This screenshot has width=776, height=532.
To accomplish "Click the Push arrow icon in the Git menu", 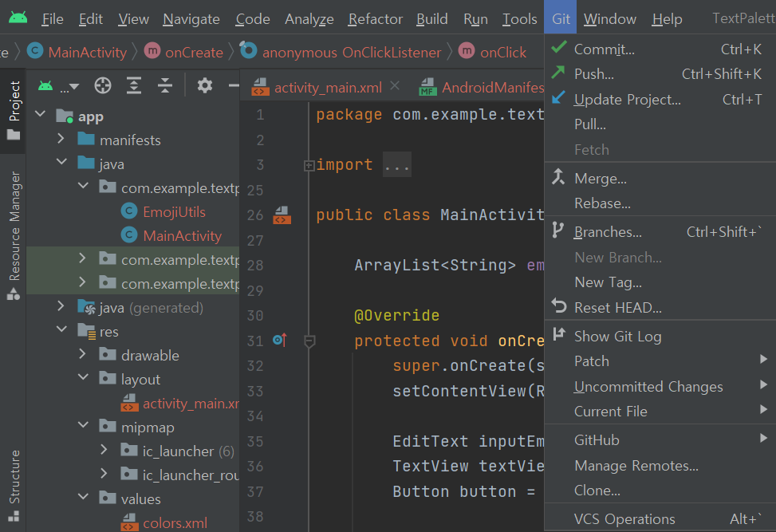I will pyautogui.click(x=558, y=73).
